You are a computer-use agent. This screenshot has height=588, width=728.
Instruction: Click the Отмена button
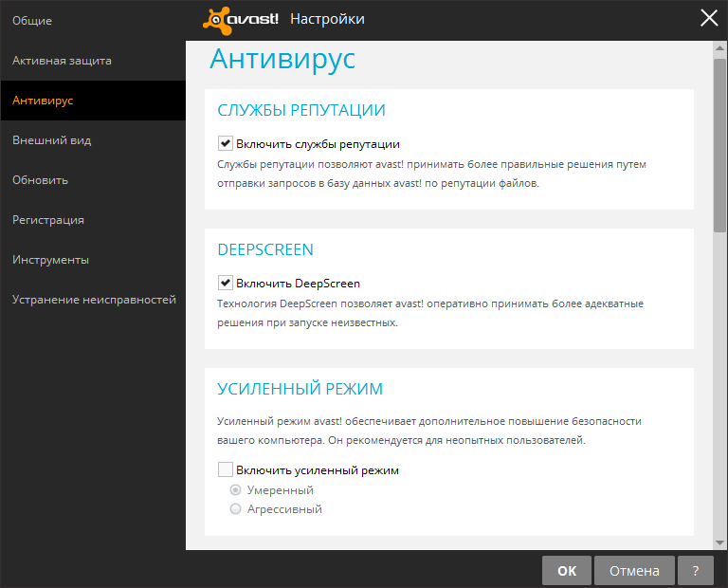point(634,570)
